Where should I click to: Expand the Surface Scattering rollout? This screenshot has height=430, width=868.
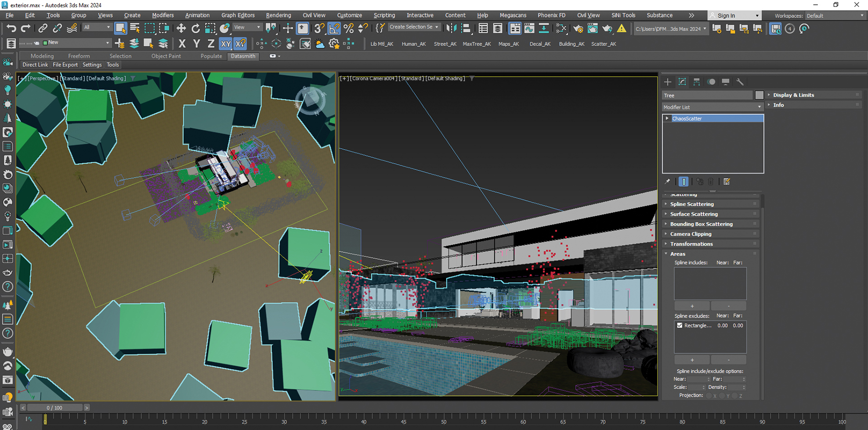[694, 214]
